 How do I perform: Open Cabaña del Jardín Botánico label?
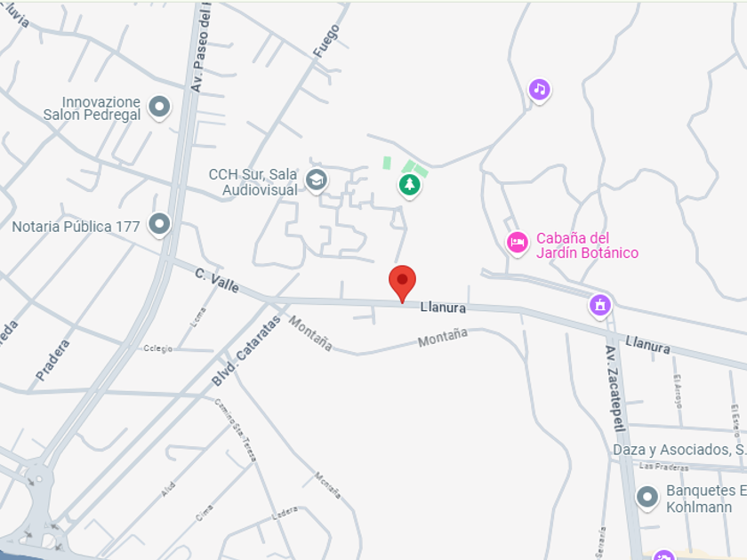[x=587, y=245]
